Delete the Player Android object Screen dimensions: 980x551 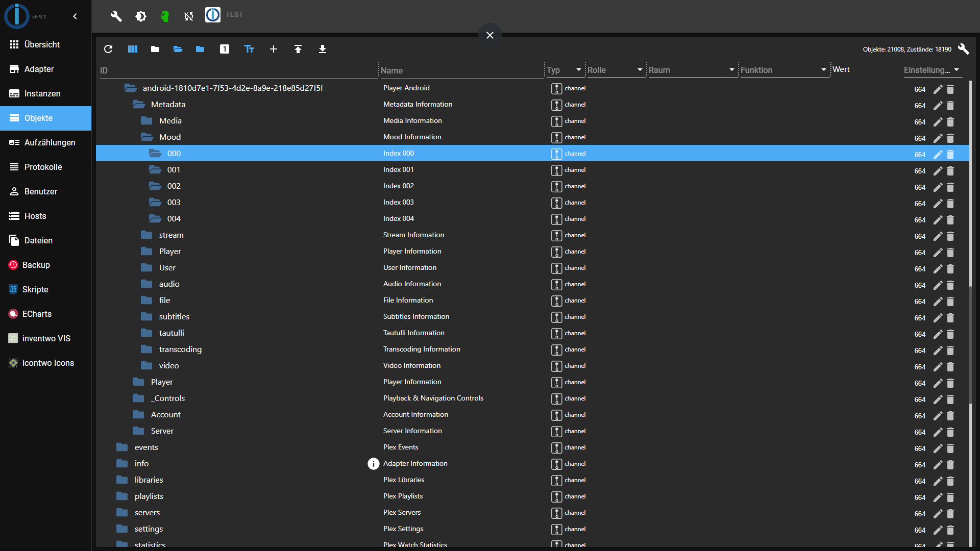tap(950, 89)
